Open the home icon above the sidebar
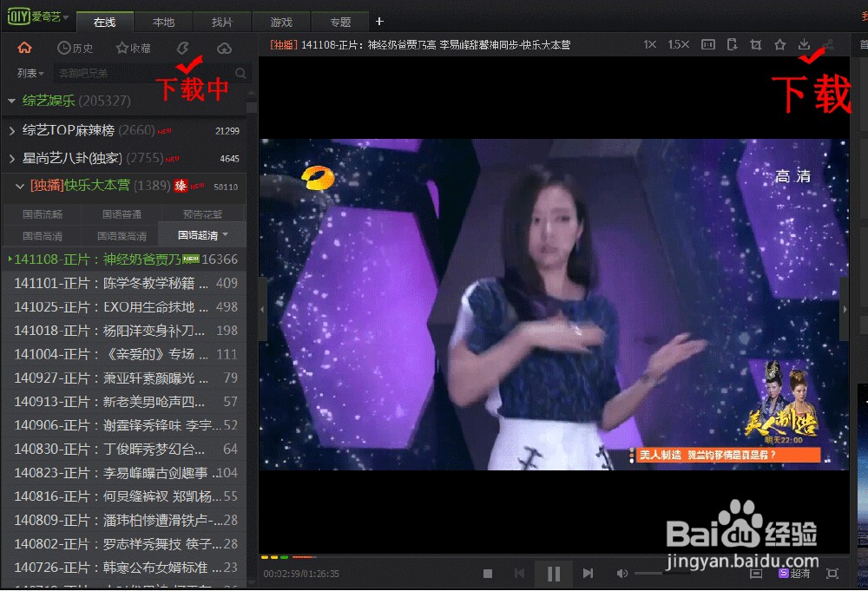The height and width of the screenshot is (591, 868). click(24, 46)
